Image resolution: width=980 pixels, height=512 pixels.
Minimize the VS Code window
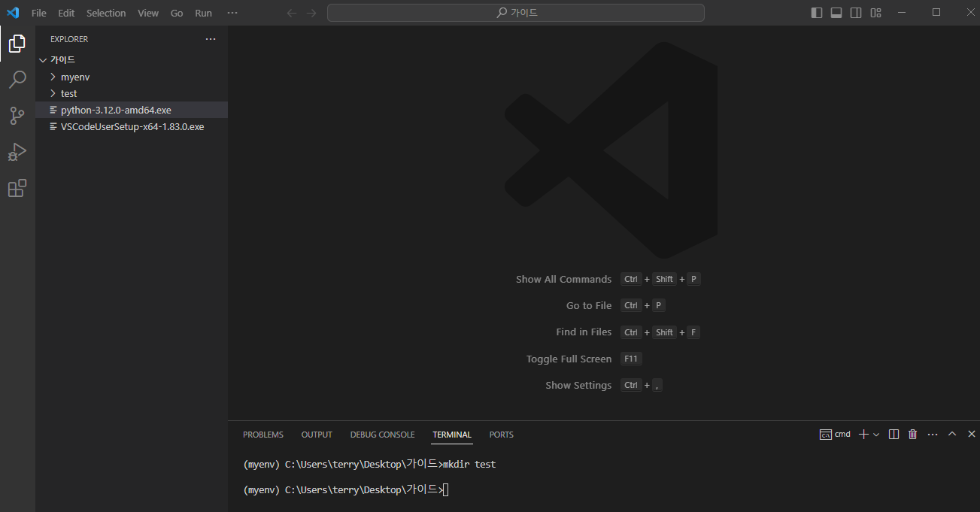[x=903, y=13]
